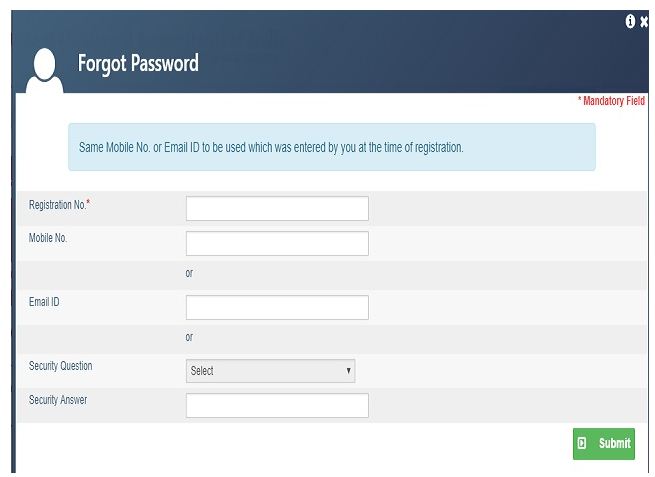
Task: Focus the Security Answer text field
Action: [x=277, y=405]
